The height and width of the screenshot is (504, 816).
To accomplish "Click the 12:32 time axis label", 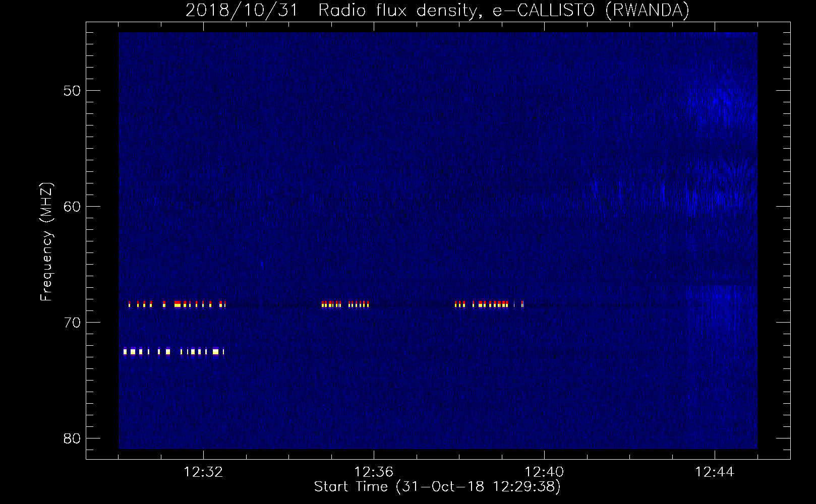I will [203, 472].
